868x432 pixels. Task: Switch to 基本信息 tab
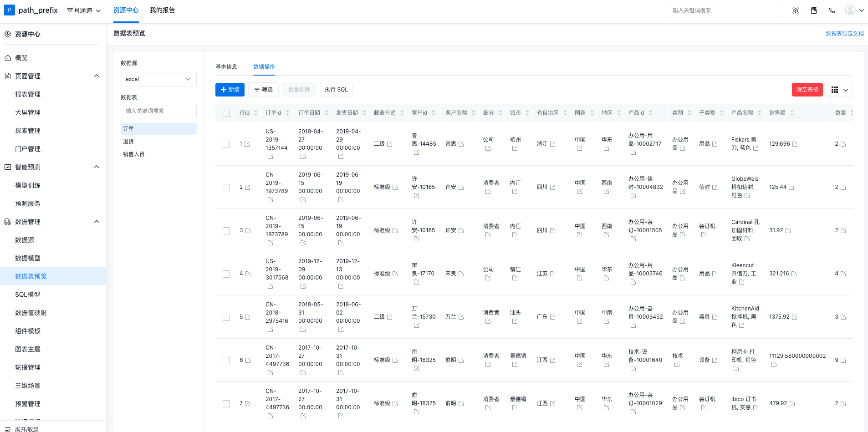(226, 67)
